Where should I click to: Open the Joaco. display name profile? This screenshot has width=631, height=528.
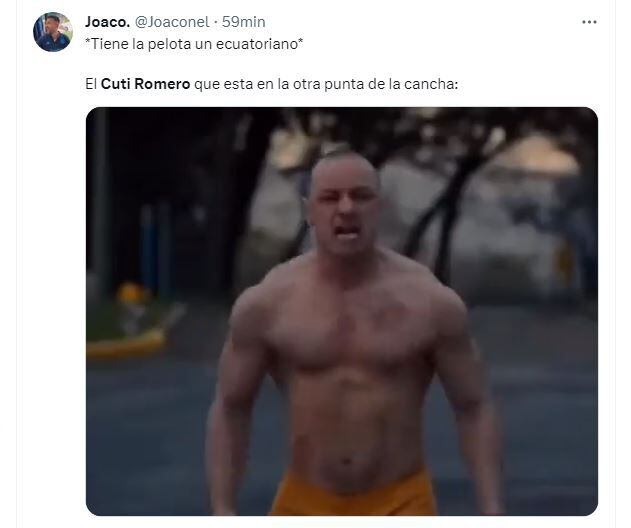(x=107, y=22)
